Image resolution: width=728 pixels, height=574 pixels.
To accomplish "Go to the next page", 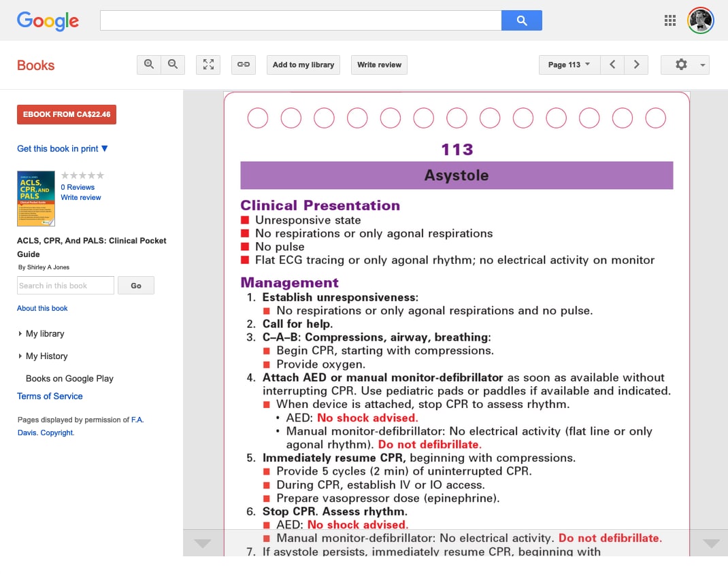I will pos(636,65).
